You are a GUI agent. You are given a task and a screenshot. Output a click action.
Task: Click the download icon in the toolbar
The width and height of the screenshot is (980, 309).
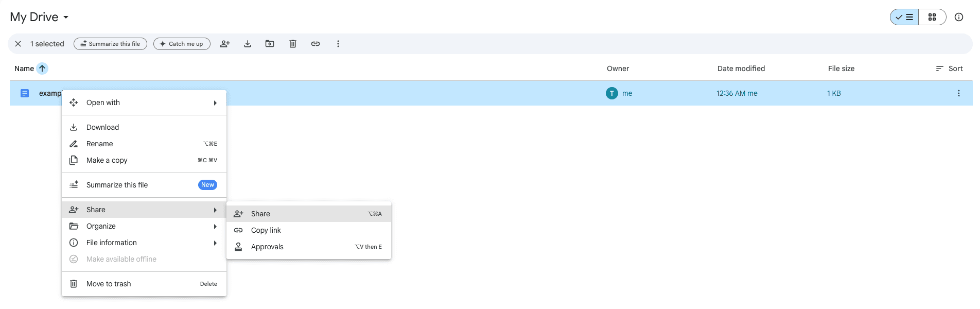pos(248,44)
